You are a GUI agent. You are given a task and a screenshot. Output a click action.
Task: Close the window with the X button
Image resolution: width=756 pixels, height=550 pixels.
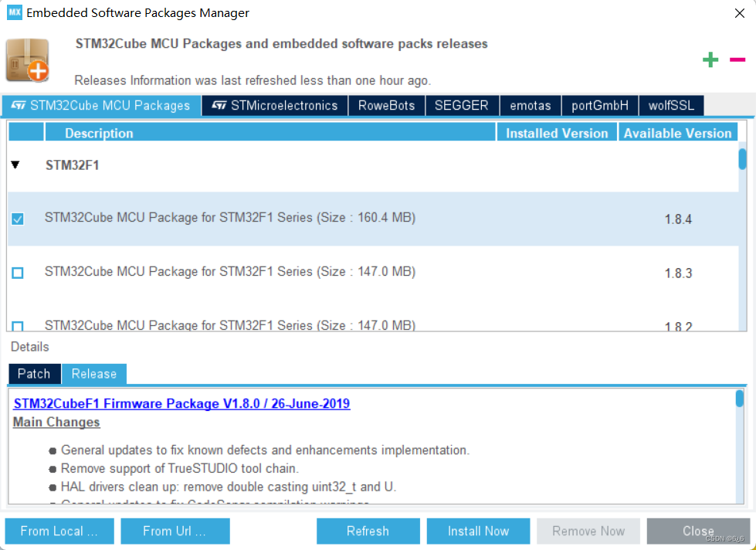(740, 13)
